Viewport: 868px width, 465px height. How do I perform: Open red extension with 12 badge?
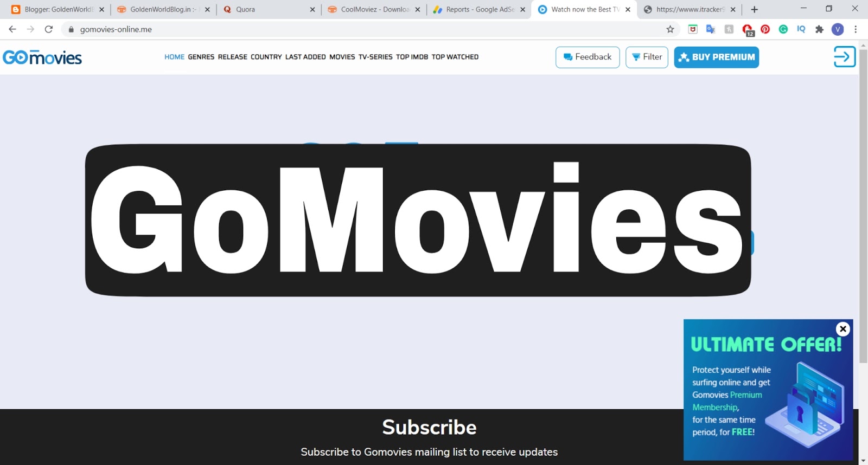[748, 30]
